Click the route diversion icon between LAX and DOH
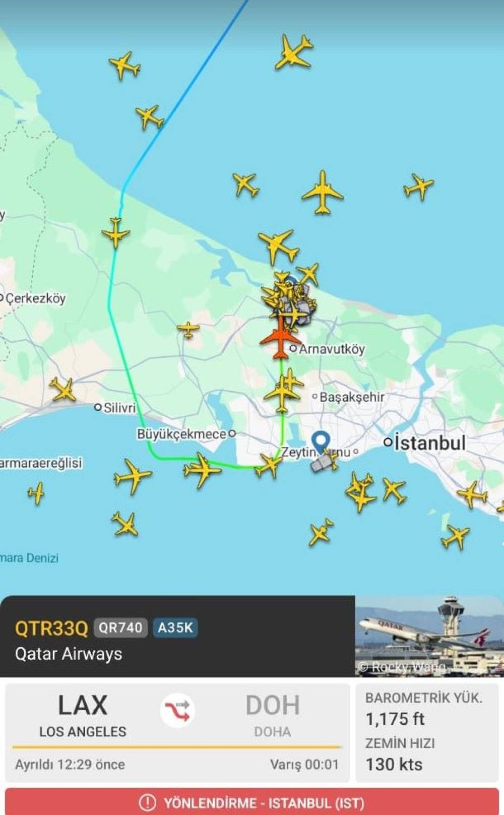Screen dimensions: 504x815 177,710
